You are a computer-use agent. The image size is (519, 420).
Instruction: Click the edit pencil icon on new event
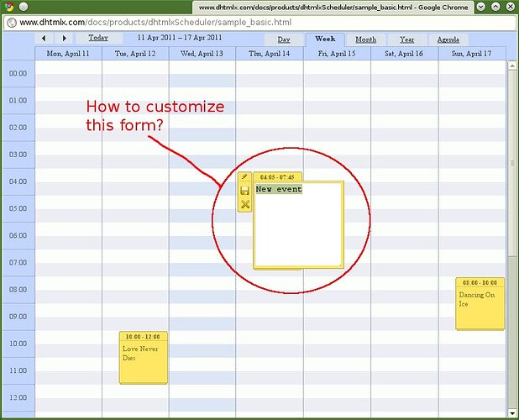point(244,176)
